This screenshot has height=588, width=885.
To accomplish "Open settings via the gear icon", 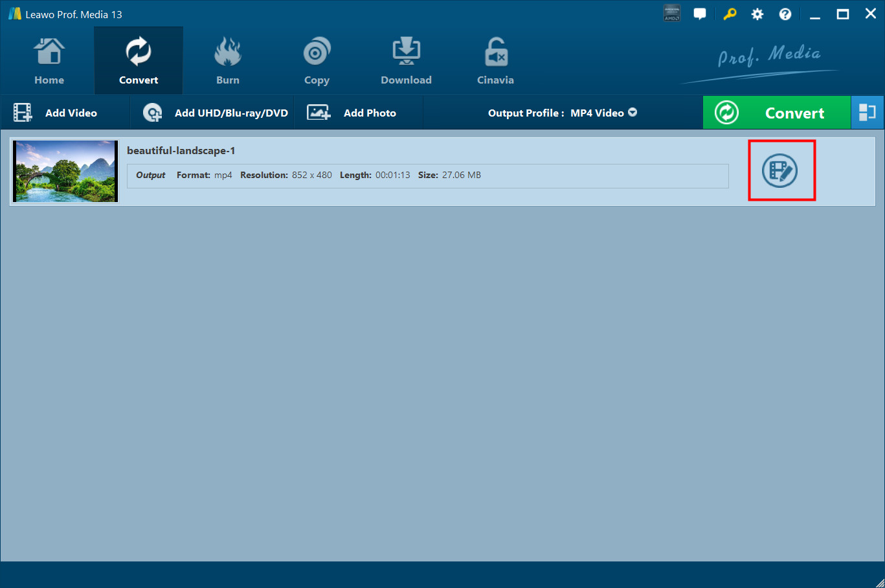I will pyautogui.click(x=757, y=14).
